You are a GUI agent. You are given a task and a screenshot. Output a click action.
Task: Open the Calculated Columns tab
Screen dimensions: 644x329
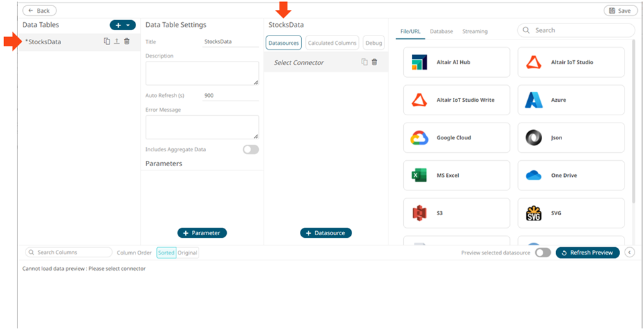pyautogui.click(x=332, y=43)
